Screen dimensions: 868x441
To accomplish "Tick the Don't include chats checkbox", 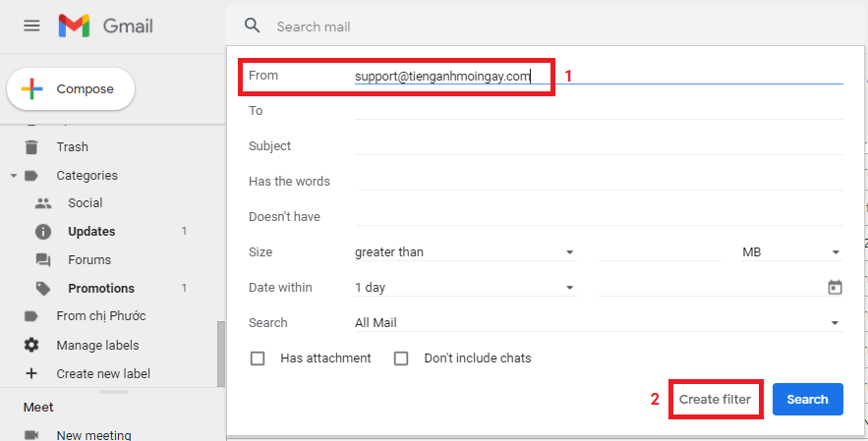I will [401, 358].
